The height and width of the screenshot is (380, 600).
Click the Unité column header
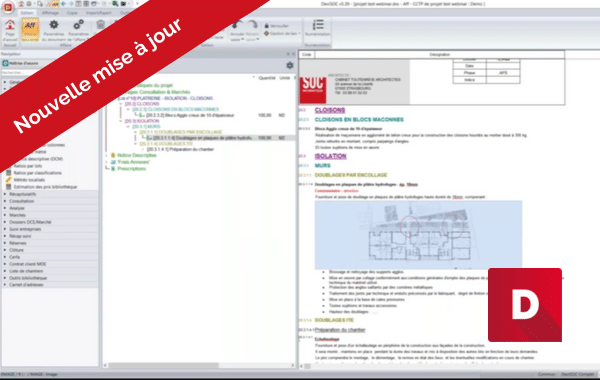tap(285, 78)
